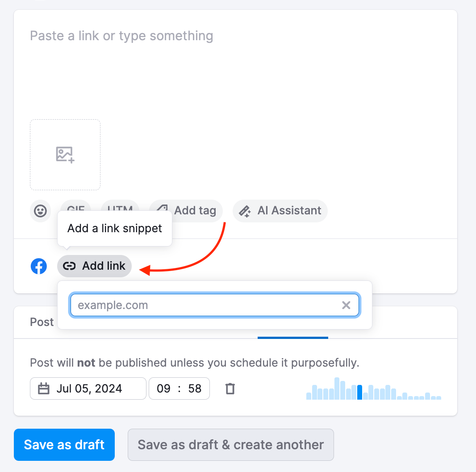Viewport: 476px width, 472px height.
Task: Select the highlighted blue best-time bar
Action: coord(360,392)
